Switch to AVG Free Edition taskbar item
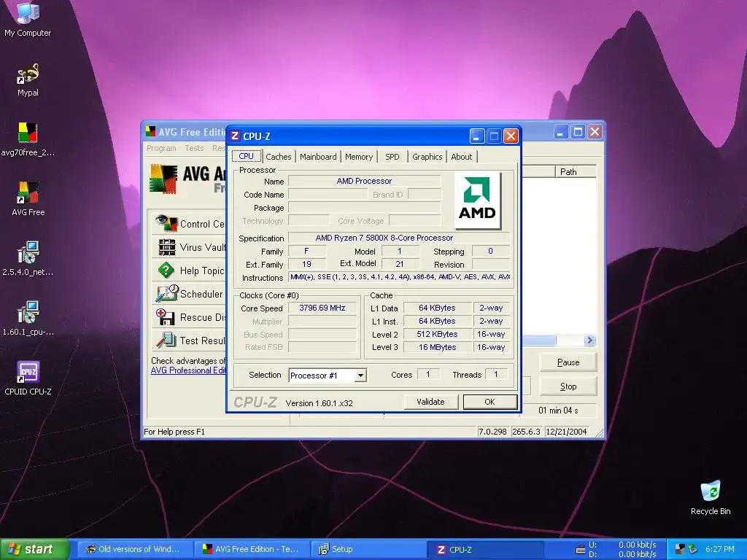 252,549
